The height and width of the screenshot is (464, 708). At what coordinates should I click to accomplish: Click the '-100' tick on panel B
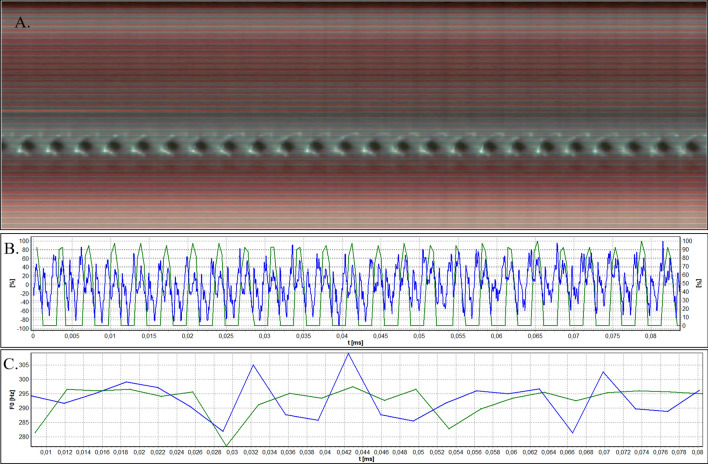(23, 328)
